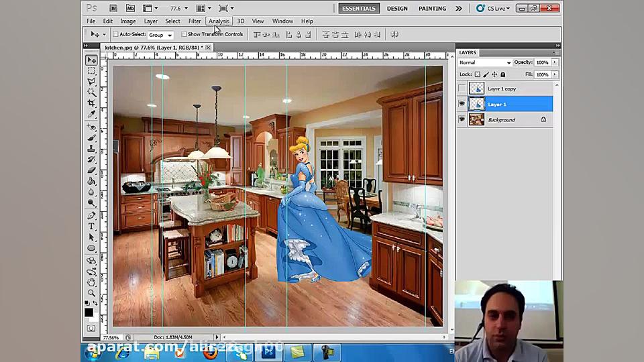The width and height of the screenshot is (644, 362).
Task: Switch to the PAINTING workspace
Action: click(432, 8)
